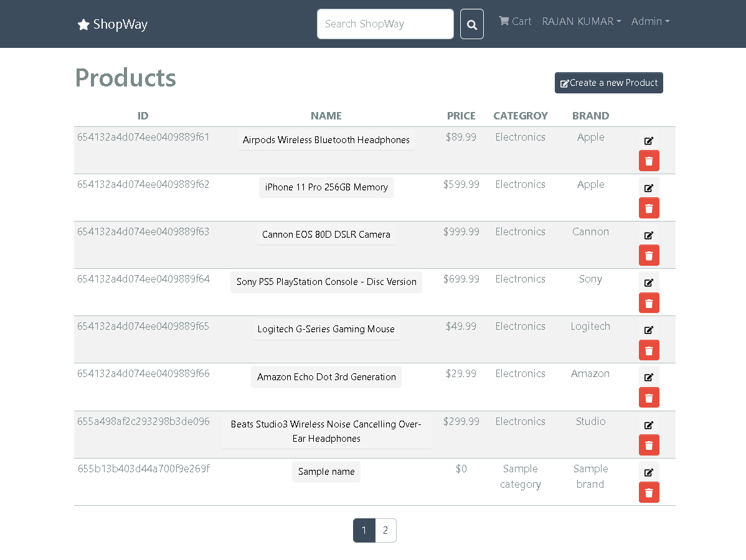Open Sony PS5 PlayStation Console name link

tap(326, 281)
